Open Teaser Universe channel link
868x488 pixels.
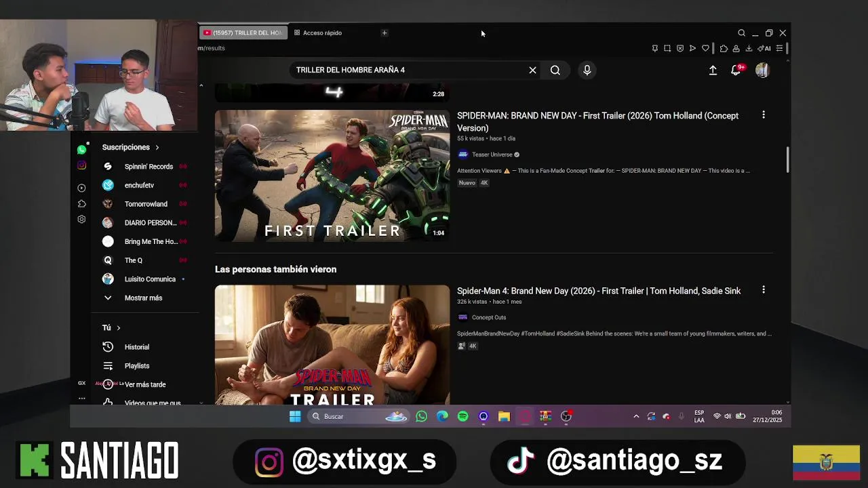click(x=492, y=155)
